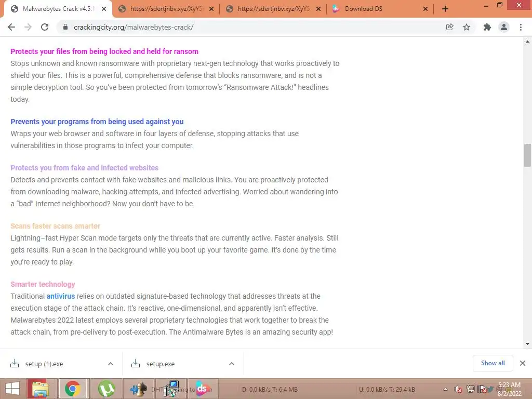Screen dimensions: 532x399
Task: Open the Windows Start button
Action: point(12,389)
